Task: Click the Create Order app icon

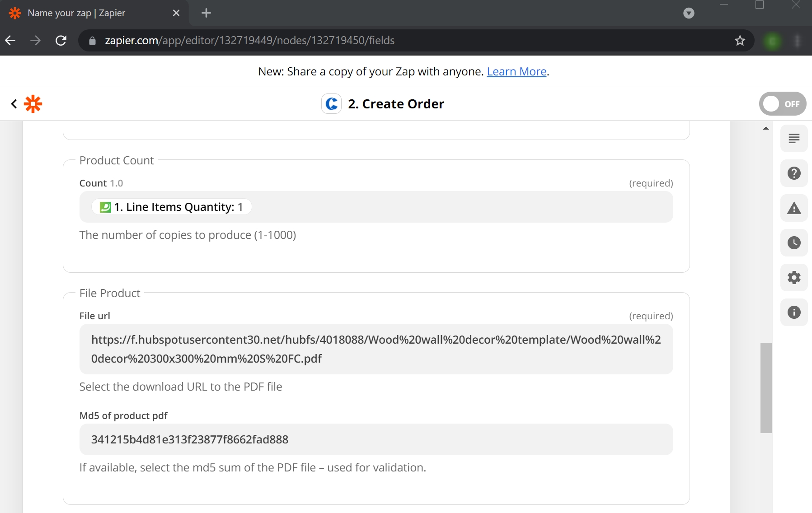Action: click(x=331, y=104)
